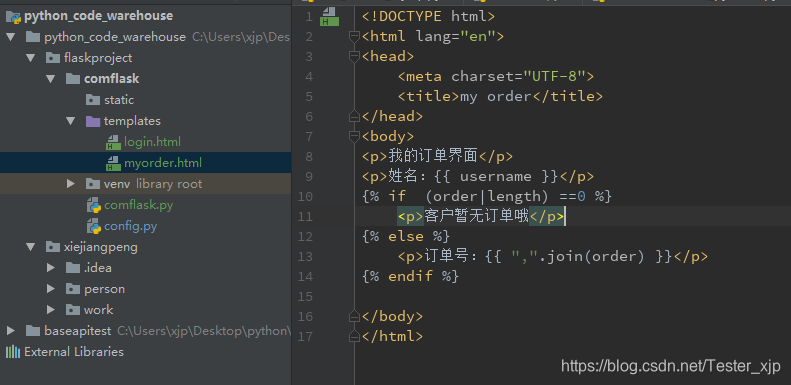
Task: Click the baseapitest folder icon
Action: coord(33,331)
